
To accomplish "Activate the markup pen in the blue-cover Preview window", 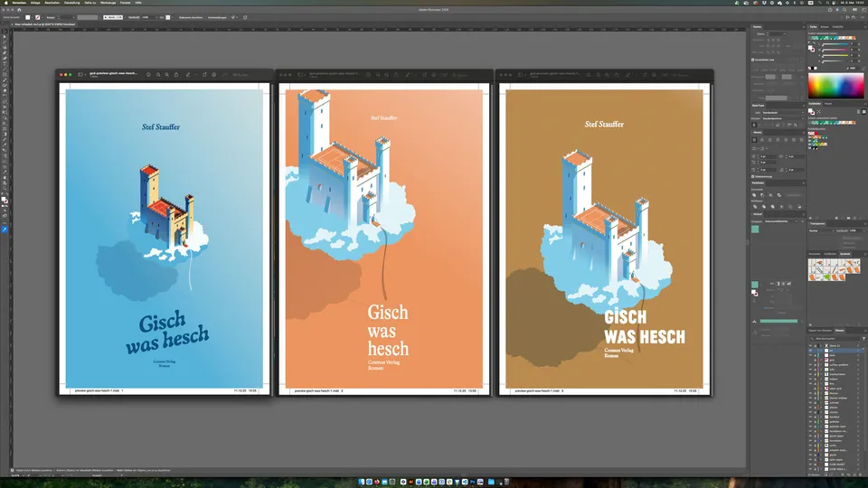I will 188,75.
